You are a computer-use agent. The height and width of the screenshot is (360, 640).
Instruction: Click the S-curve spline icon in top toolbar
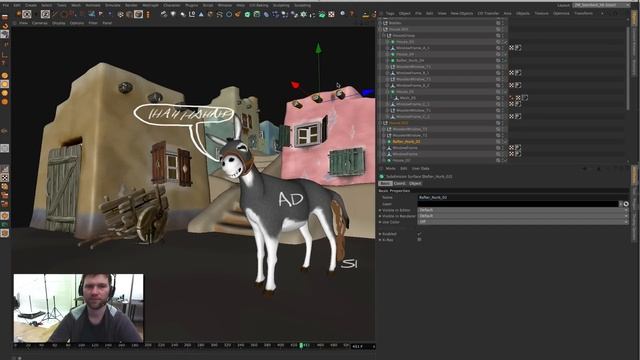pyautogui.click(x=220, y=14)
